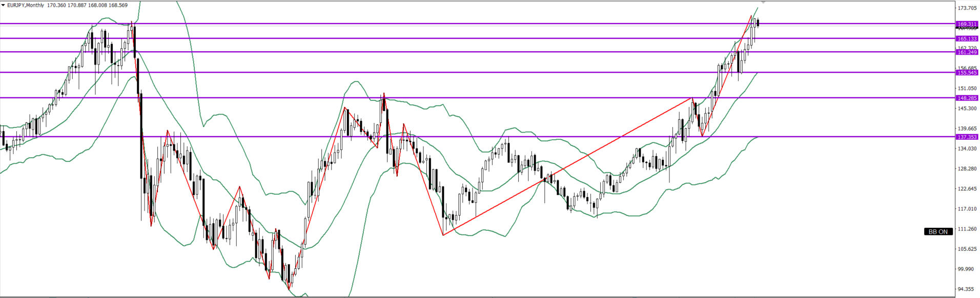Click the EURJPY,Monthly chart title text

point(26,5)
